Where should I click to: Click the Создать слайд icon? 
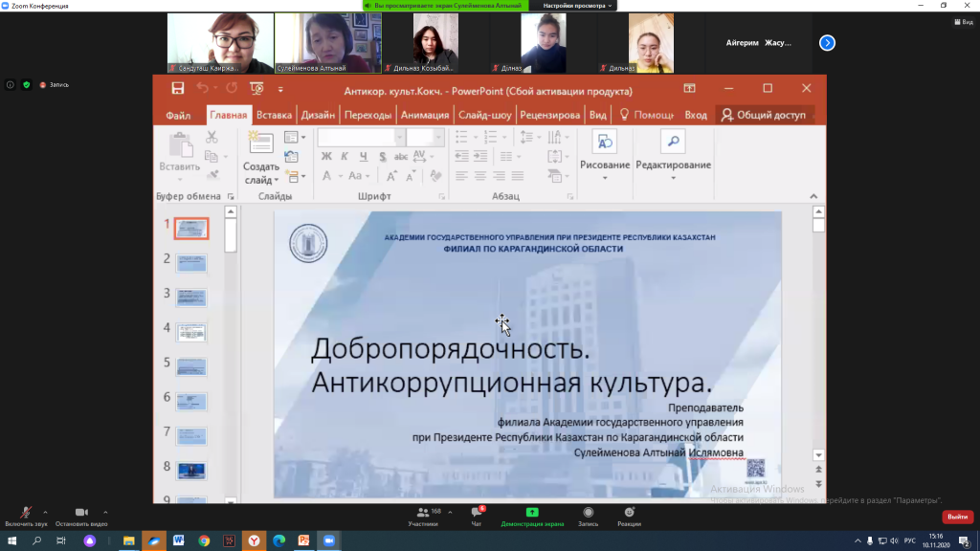tap(260, 143)
